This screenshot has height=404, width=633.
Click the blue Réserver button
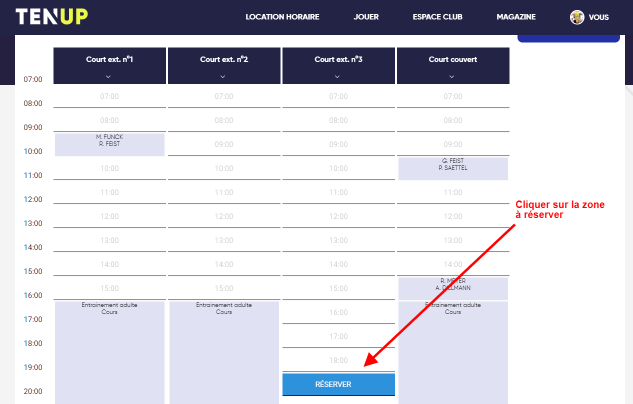[x=339, y=384]
